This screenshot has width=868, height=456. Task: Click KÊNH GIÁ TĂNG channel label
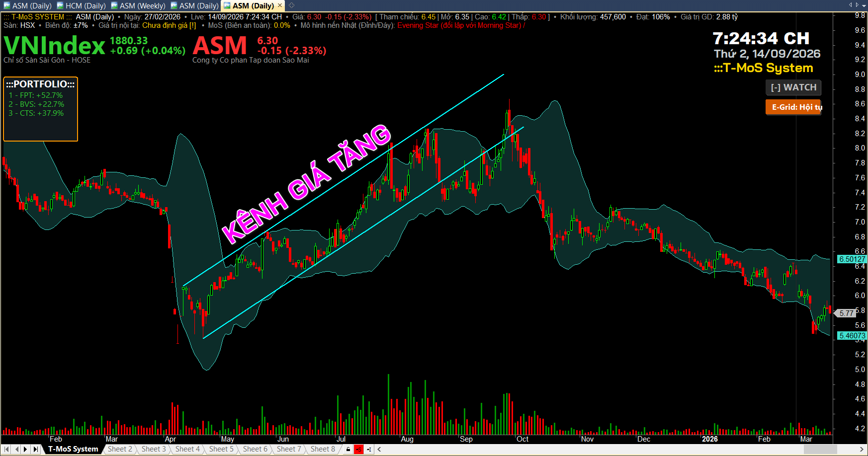point(306,184)
